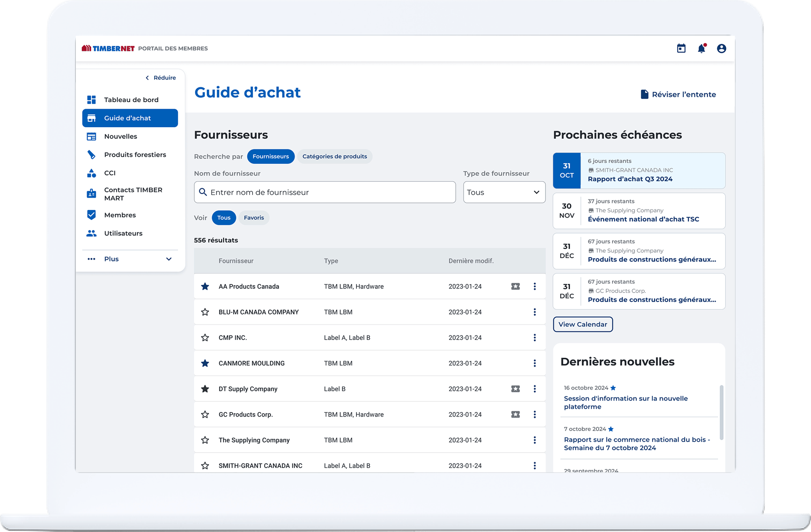Mark GC Products Corp. as favorite

coord(205,414)
